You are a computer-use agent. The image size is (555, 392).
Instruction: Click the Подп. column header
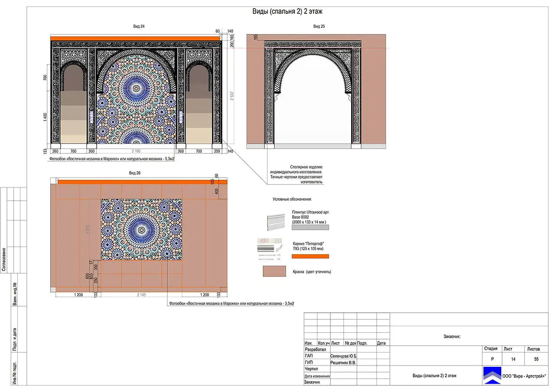point(362,343)
